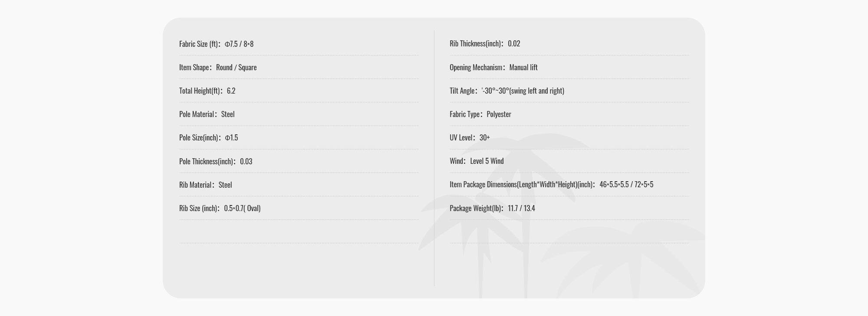Image resolution: width=868 pixels, height=316 pixels.
Task: Click the Level 5 Wind value
Action: (487, 161)
